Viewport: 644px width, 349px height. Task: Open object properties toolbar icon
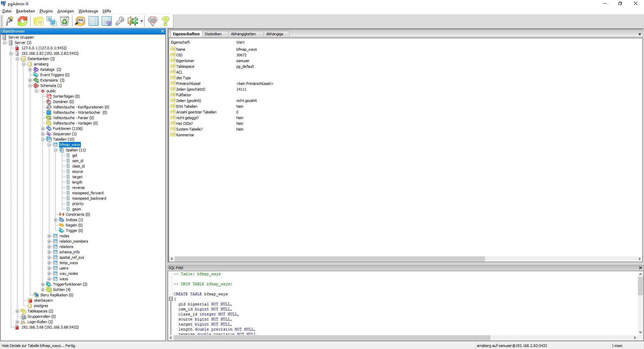click(x=38, y=21)
